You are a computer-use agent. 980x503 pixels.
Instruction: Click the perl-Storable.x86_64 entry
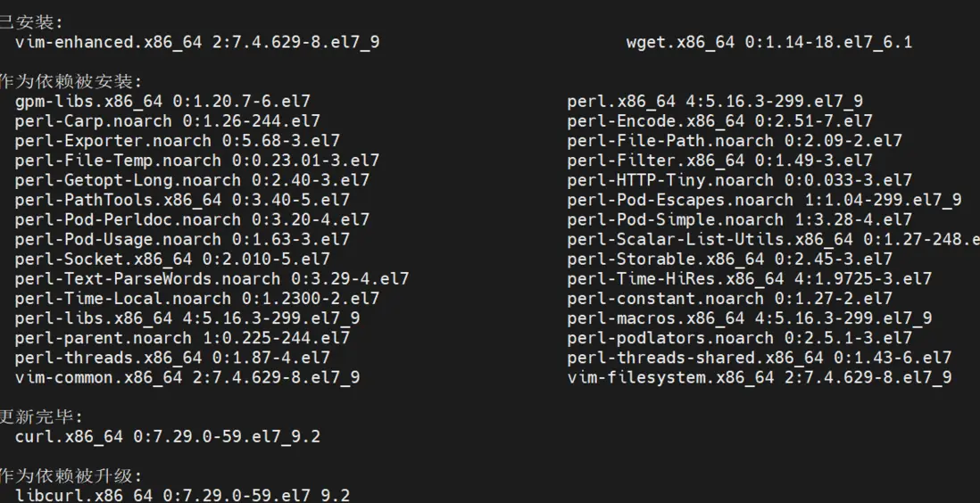pos(729,260)
